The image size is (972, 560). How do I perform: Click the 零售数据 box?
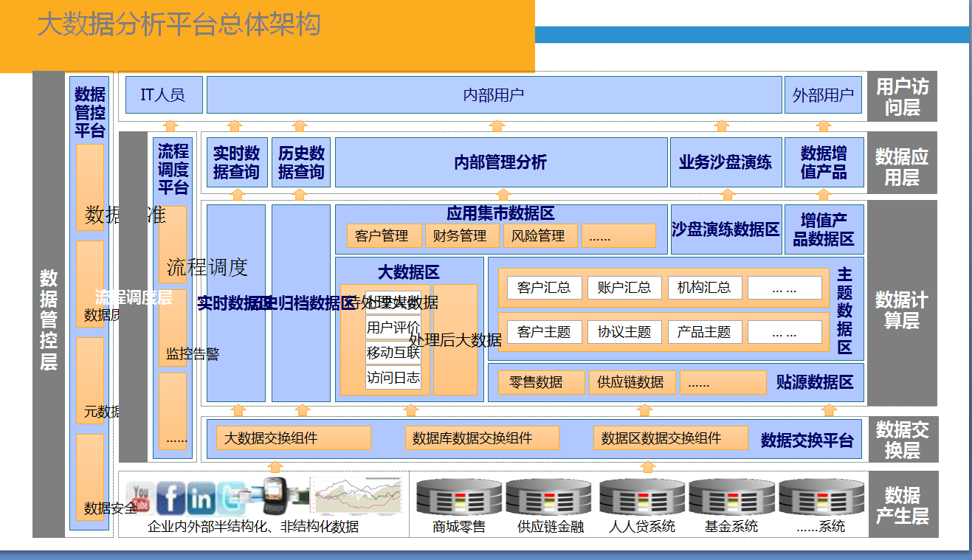point(542,382)
